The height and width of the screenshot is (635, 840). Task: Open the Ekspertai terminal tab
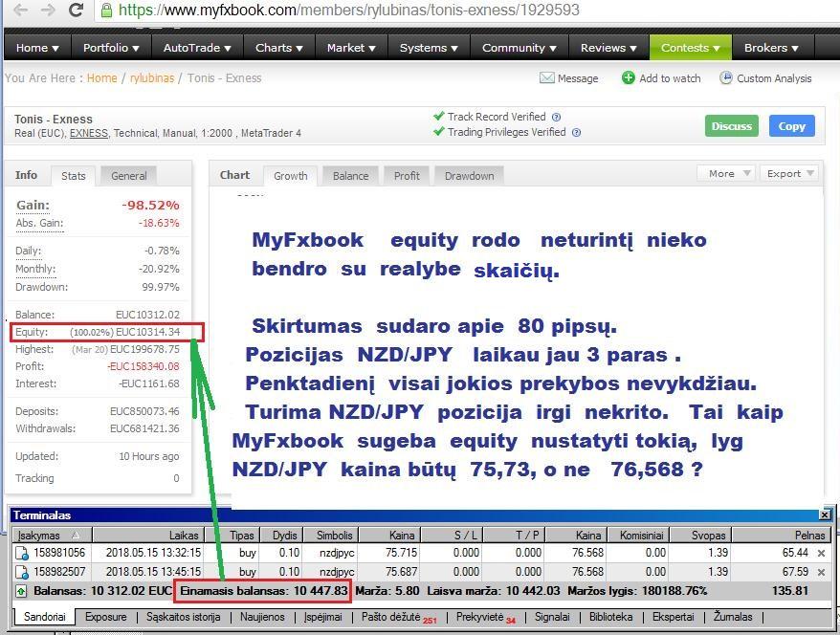673,617
